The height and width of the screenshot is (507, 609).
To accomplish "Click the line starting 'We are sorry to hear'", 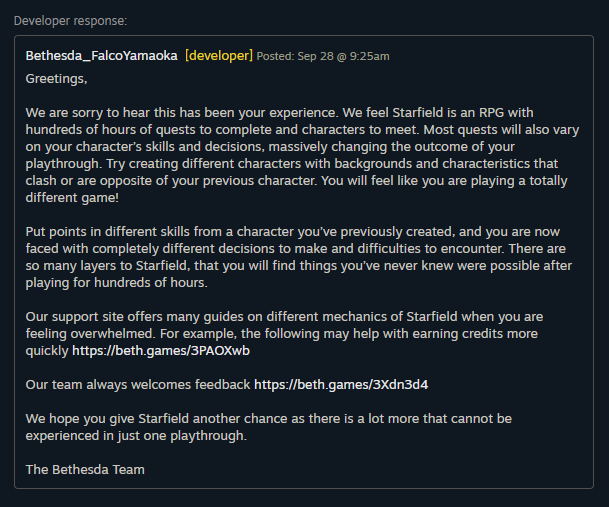I will [279, 113].
